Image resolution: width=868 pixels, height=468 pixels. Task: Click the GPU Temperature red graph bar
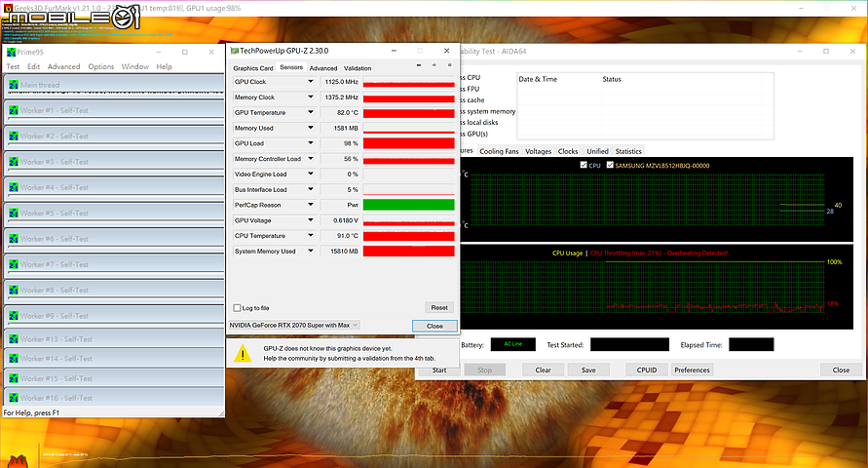408,112
